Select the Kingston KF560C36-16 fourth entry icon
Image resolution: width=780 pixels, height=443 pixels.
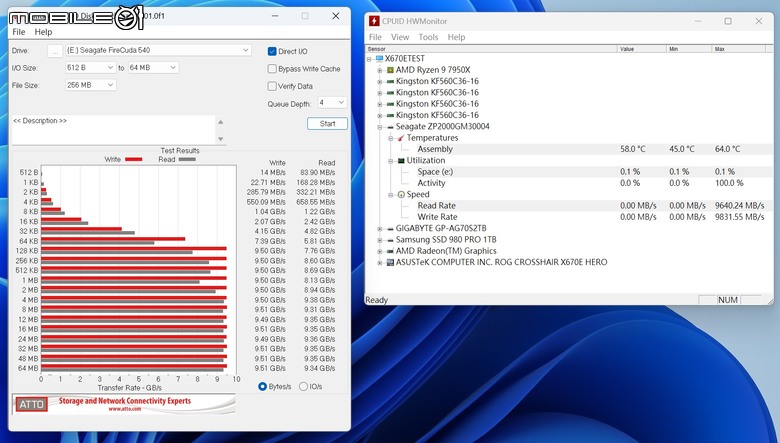(390, 116)
